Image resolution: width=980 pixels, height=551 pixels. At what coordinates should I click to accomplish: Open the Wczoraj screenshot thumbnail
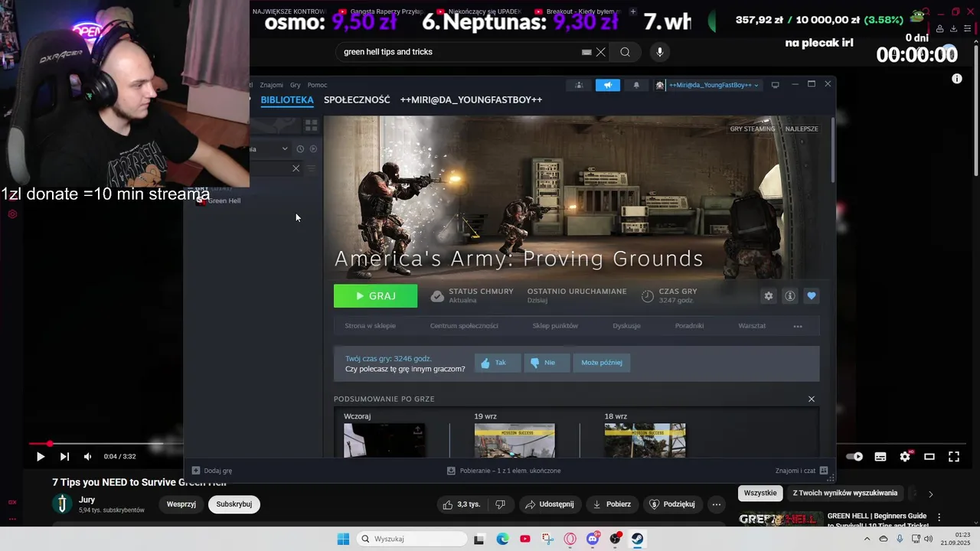tap(384, 441)
